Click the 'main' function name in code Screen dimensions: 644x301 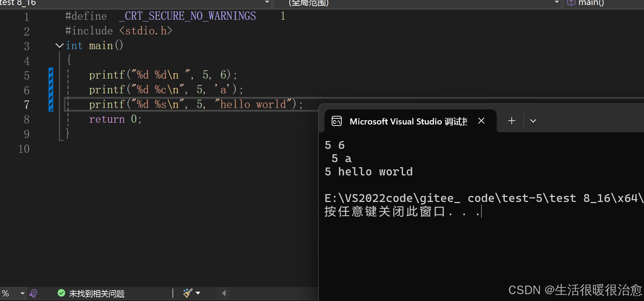tap(101, 46)
